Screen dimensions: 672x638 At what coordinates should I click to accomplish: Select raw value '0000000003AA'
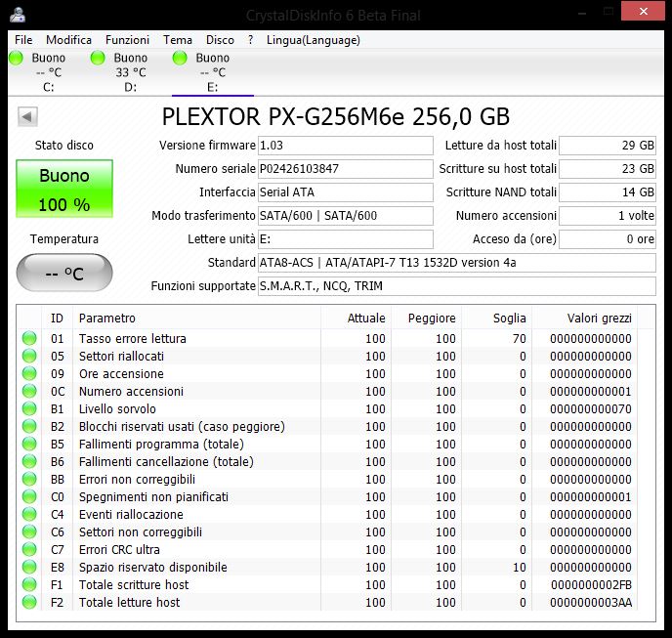(x=591, y=602)
